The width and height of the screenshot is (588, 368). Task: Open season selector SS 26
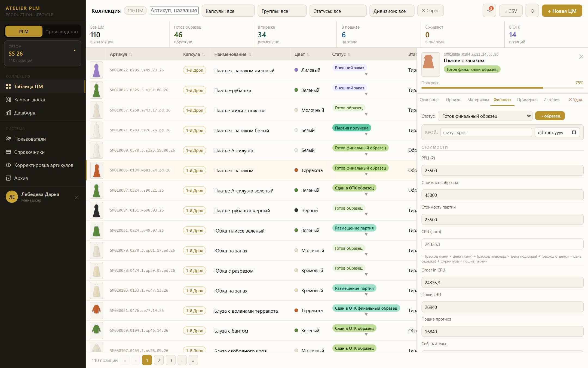(42, 53)
